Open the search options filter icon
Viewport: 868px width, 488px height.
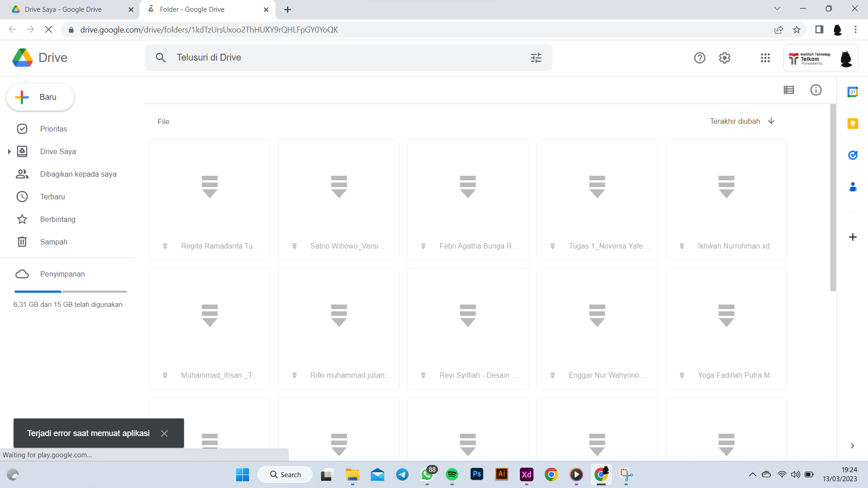click(536, 57)
